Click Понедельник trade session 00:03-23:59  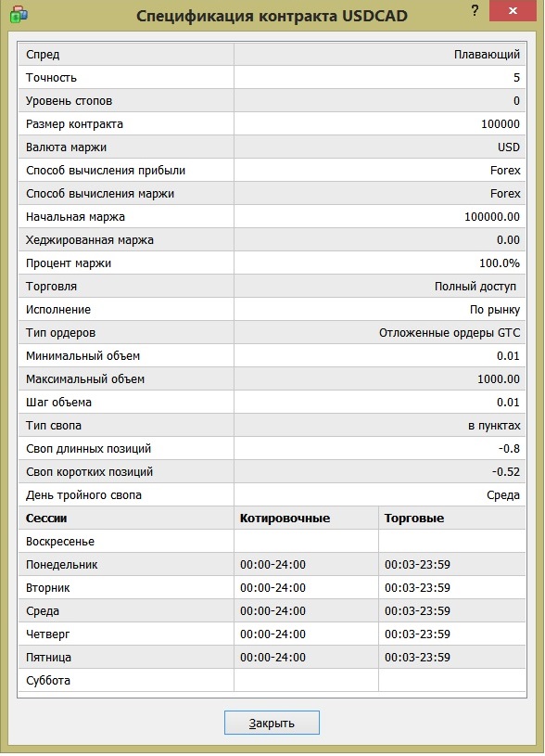click(417, 565)
